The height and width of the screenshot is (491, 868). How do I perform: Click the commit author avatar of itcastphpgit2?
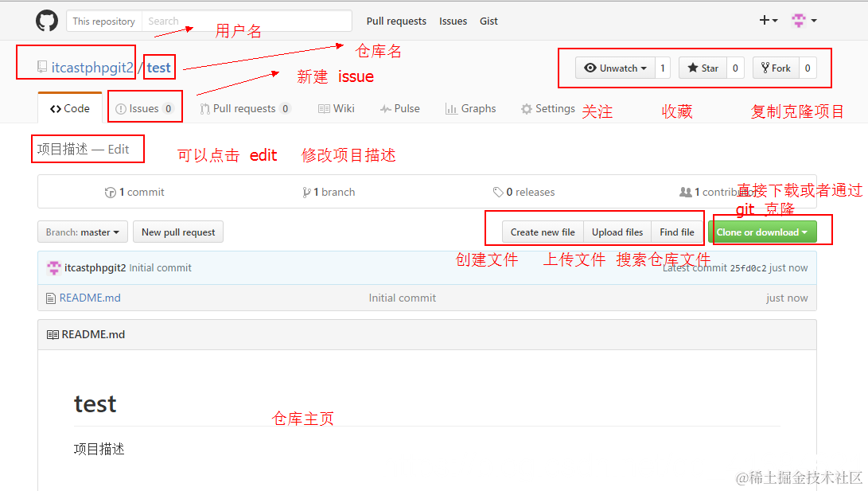tap(53, 268)
